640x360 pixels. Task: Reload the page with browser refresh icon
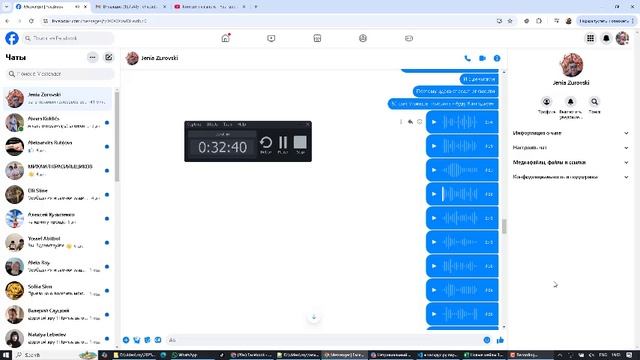(x=31, y=21)
